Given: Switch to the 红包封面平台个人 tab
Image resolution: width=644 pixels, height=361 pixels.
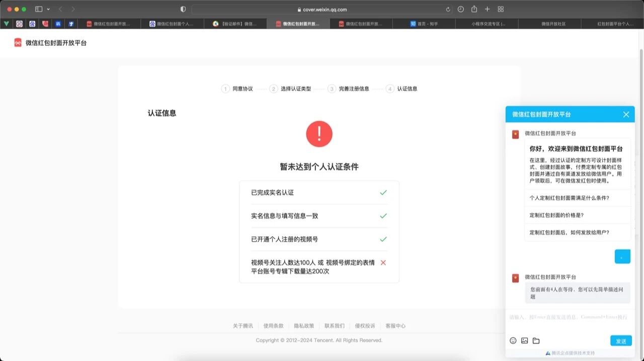Looking at the screenshot, I should click(x=612, y=24).
